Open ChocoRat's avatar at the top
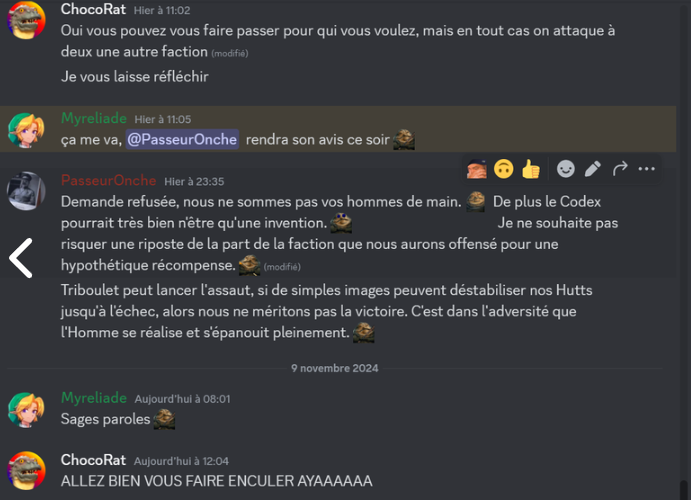The image size is (691, 500). pyautogui.click(x=26, y=20)
